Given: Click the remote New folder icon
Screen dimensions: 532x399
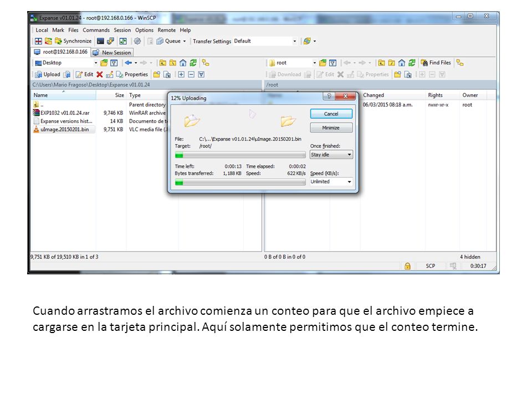Looking at the screenshot, I should (x=398, y=74).
